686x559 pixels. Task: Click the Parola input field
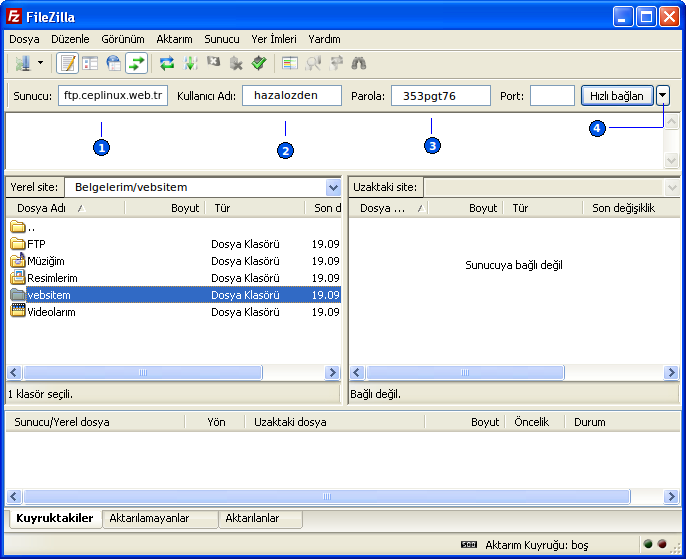pyautogui.click(x=441, y=95)
